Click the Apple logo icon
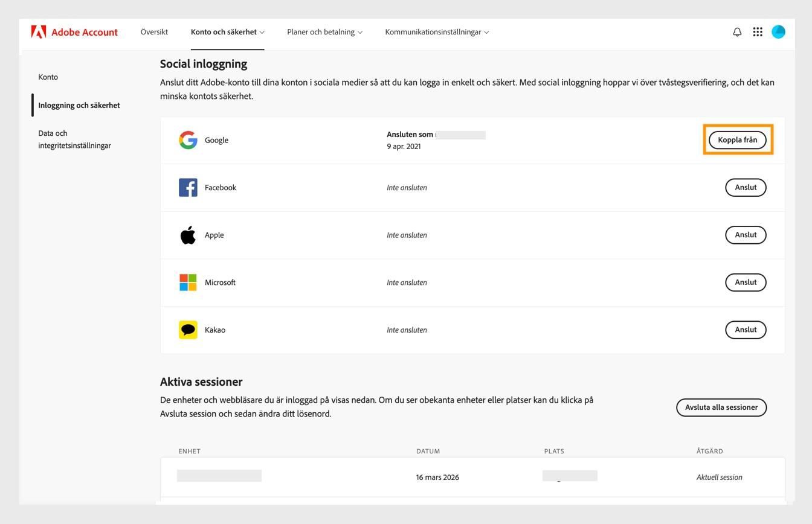The height and width of the screenshot is (524, 812). point(188,235)
